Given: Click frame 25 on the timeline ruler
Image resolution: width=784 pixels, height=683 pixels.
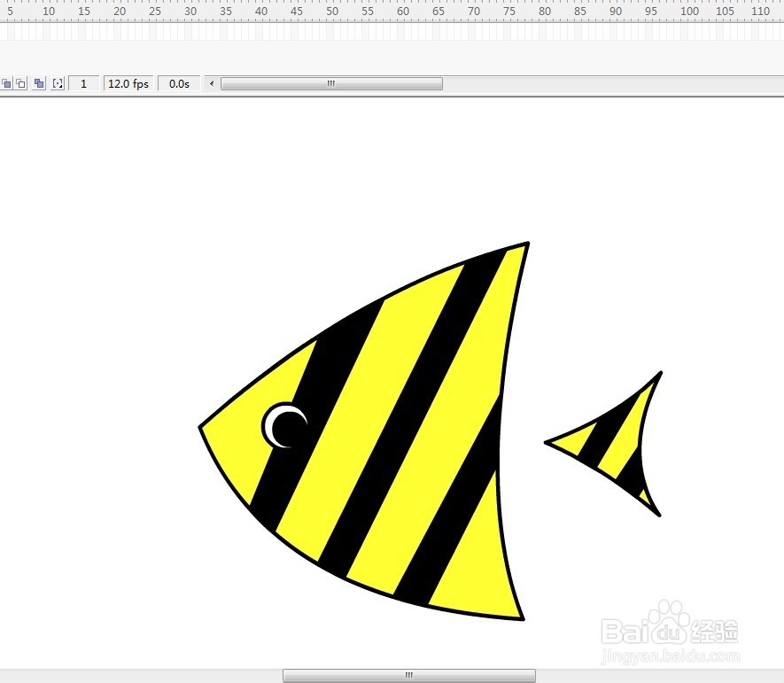Looking at the screenshot, I should [155, 11].
